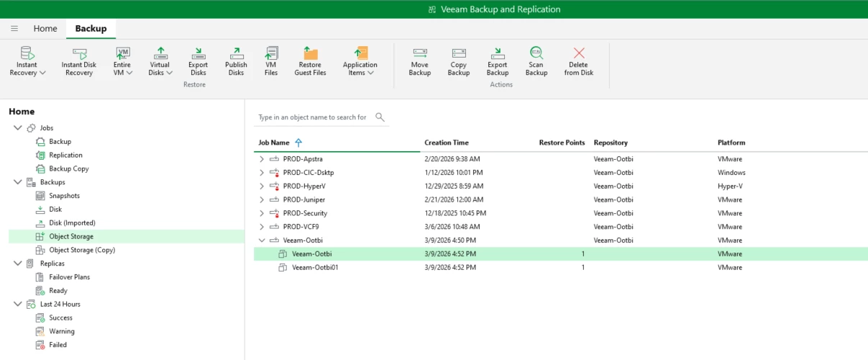Screen dimensions: 868x360
Task: Click the VM Files icon
Action: [271, 54]
